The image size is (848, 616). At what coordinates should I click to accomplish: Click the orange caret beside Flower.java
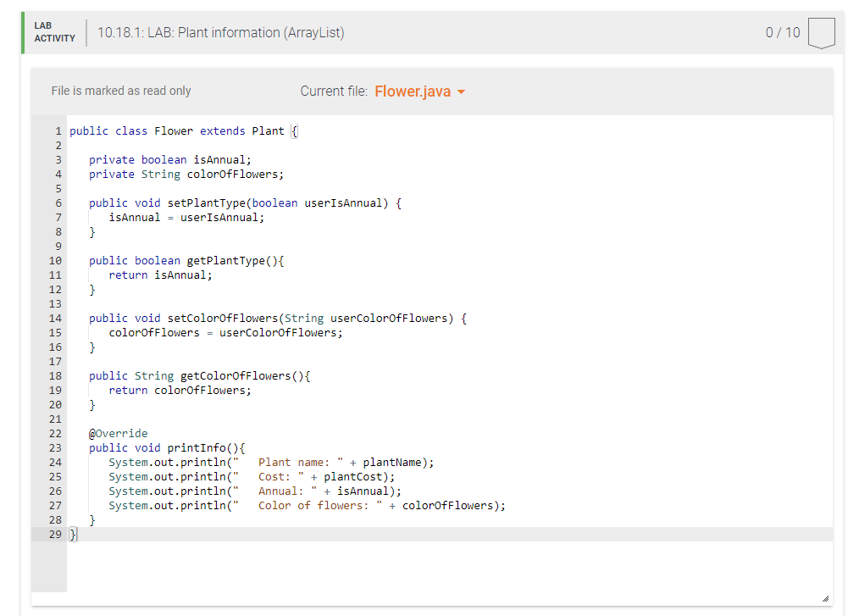[461, 91]
